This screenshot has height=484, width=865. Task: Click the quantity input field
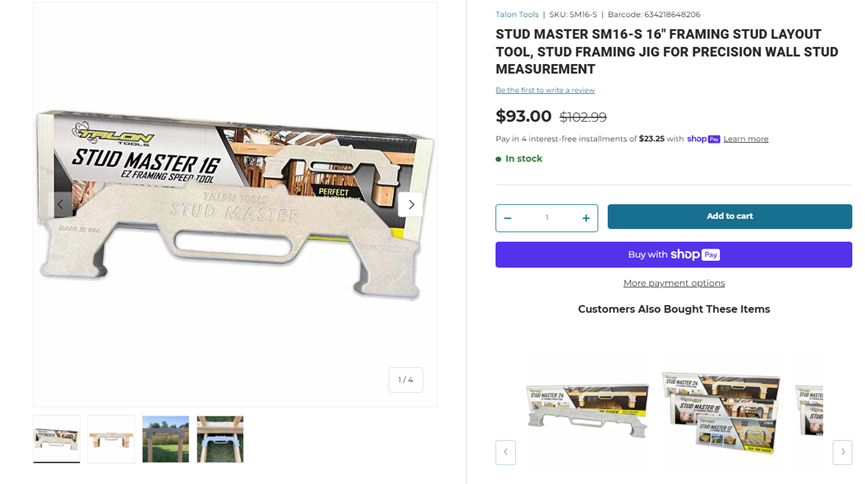click(547, 218)
